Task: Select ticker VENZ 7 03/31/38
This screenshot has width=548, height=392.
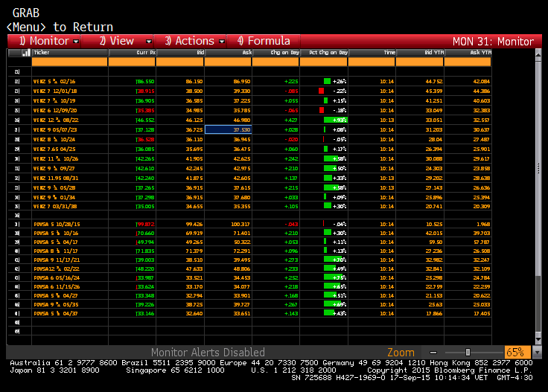Action: tap(55, 206)
